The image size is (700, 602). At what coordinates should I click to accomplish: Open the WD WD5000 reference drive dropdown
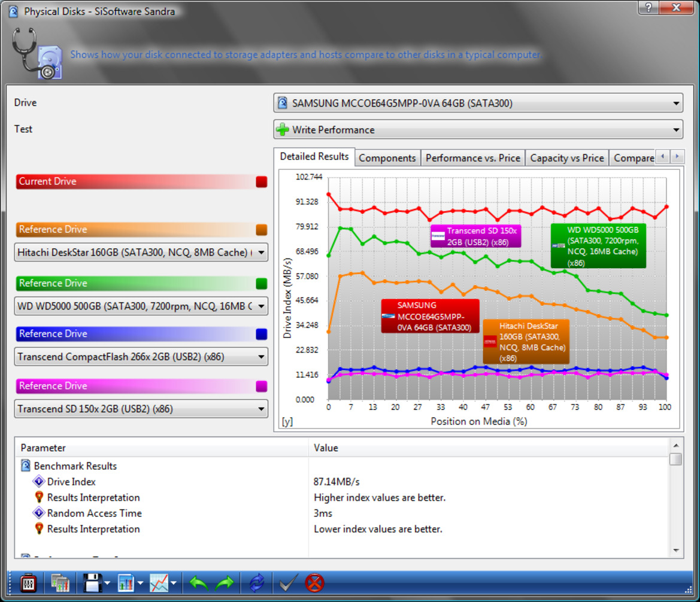(141, 306)
